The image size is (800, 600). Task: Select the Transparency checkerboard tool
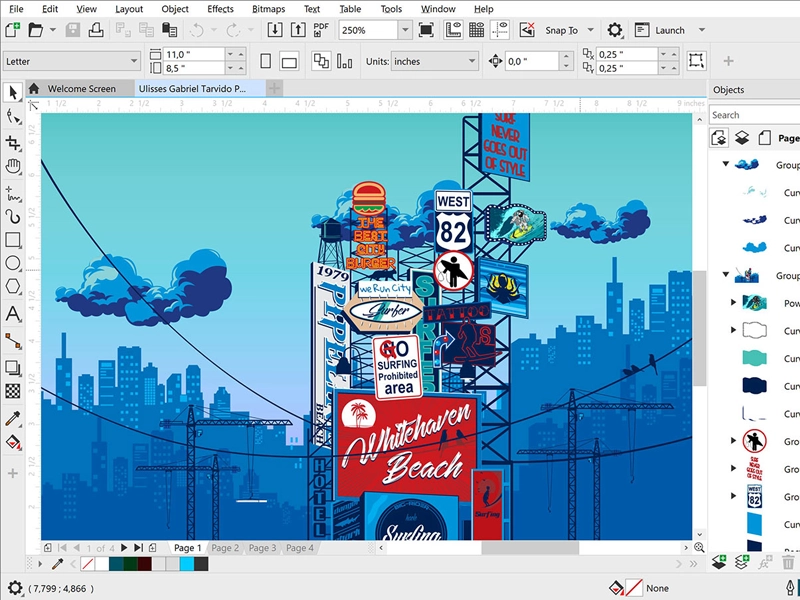13,391
